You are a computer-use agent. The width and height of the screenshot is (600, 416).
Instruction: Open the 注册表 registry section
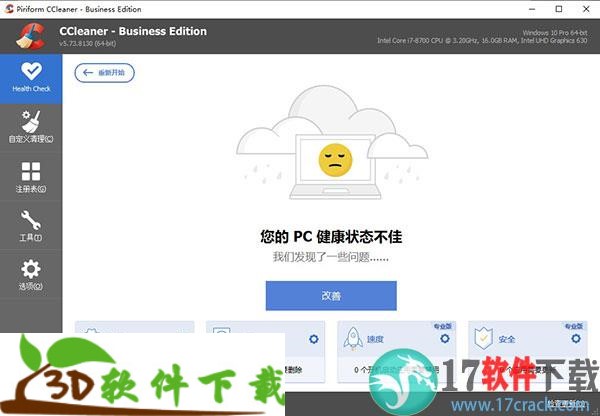31,177
